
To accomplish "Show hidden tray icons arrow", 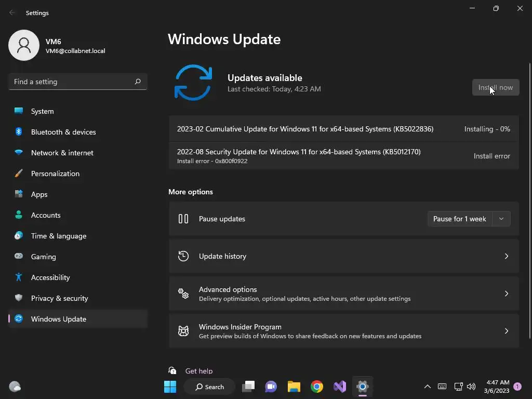I will pos(428,387).
